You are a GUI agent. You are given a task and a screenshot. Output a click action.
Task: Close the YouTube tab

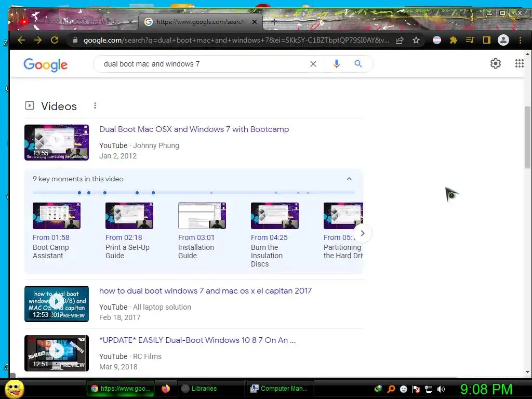(x=130, y=22)
